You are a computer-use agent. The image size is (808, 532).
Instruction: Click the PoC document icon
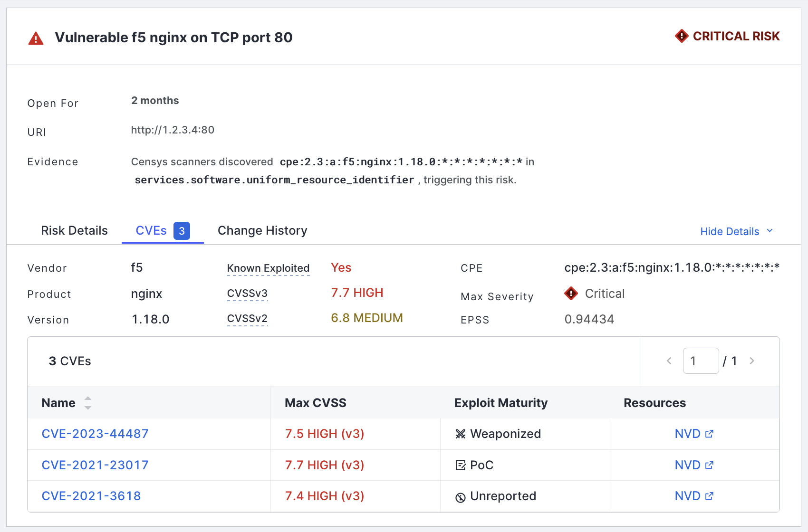[460, 465]
